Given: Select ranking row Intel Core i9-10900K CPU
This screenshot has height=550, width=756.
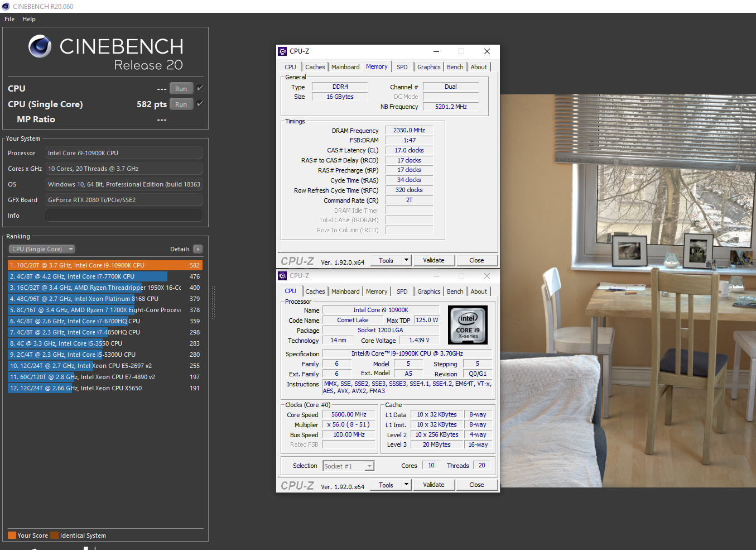Looking at the screenshot, I should click(x=105, y=265).
